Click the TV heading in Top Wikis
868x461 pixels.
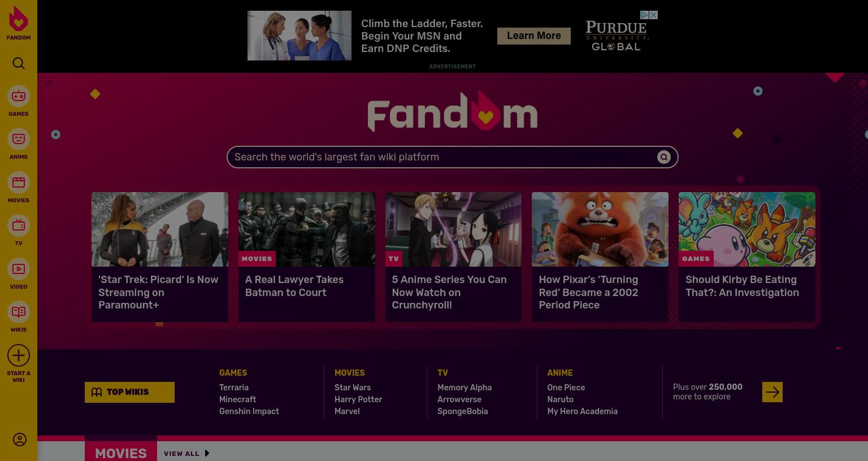tap(442, 373)
